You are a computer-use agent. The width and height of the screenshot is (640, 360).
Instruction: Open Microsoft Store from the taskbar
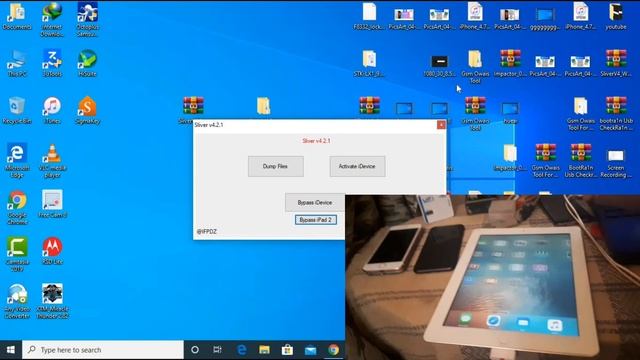pyautogui.click(x=287, y=350)
